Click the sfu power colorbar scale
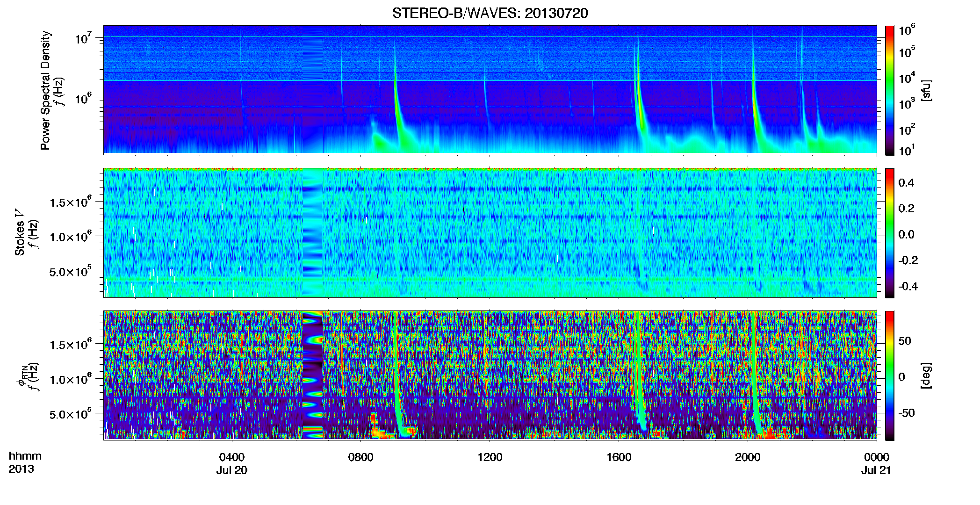The height and width of the screenshot is (505, 980). (890, 90)
